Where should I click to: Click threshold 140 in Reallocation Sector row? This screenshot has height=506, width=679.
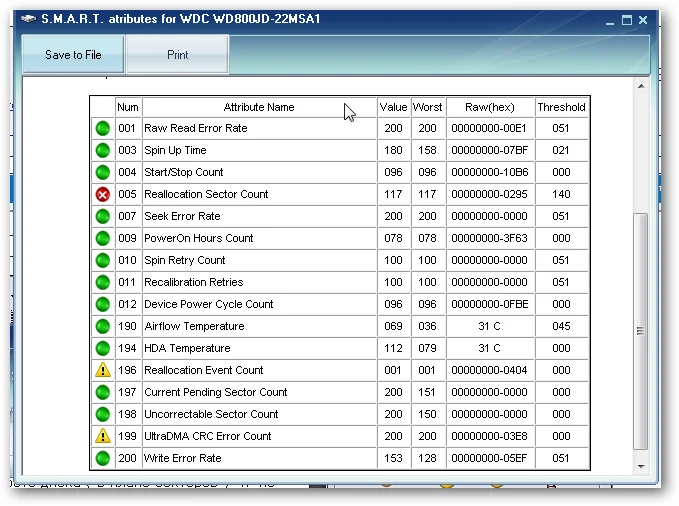pyautogui.click(x=561, y=195)
